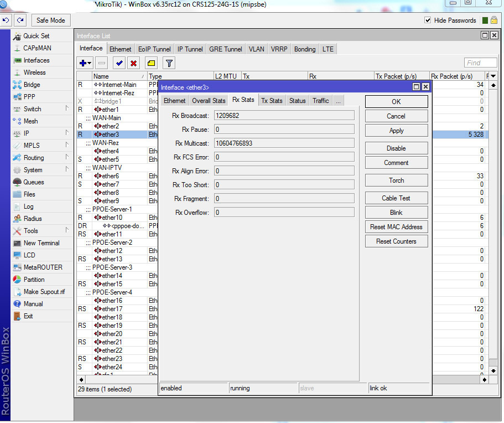Open Wireless in the sidebar
This screenshot has height=423, width=504.
pyautogui.click(x=34, y=73)
